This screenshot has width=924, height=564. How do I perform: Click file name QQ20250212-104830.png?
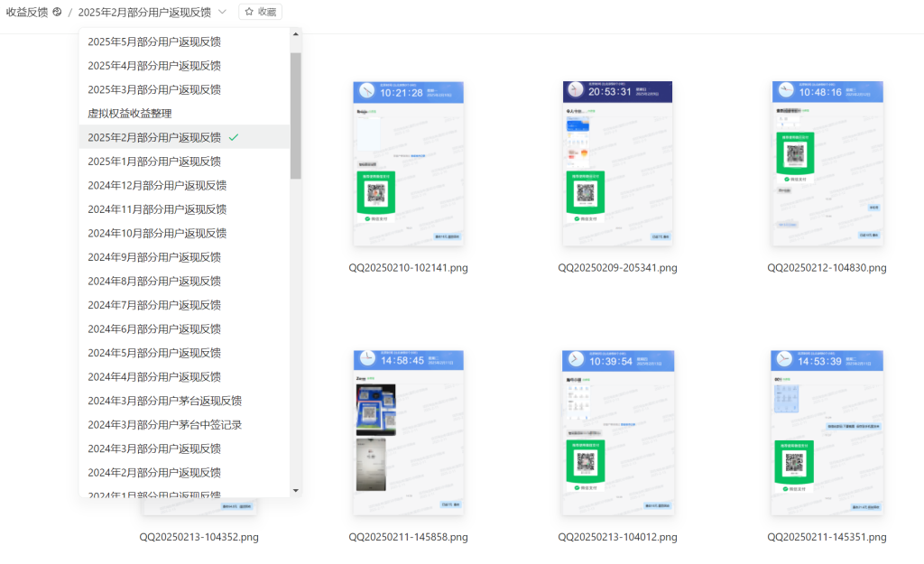(827, 267)
